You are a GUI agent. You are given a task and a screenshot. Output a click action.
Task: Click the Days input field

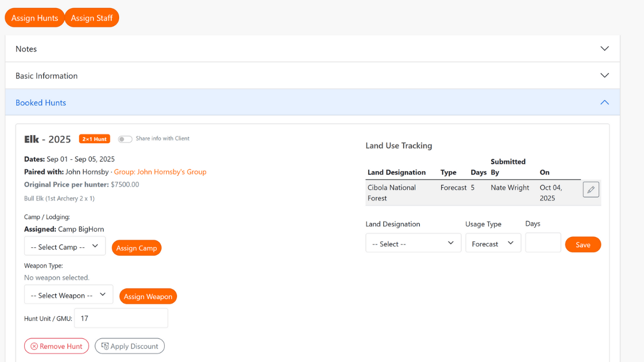pos(543,243)
